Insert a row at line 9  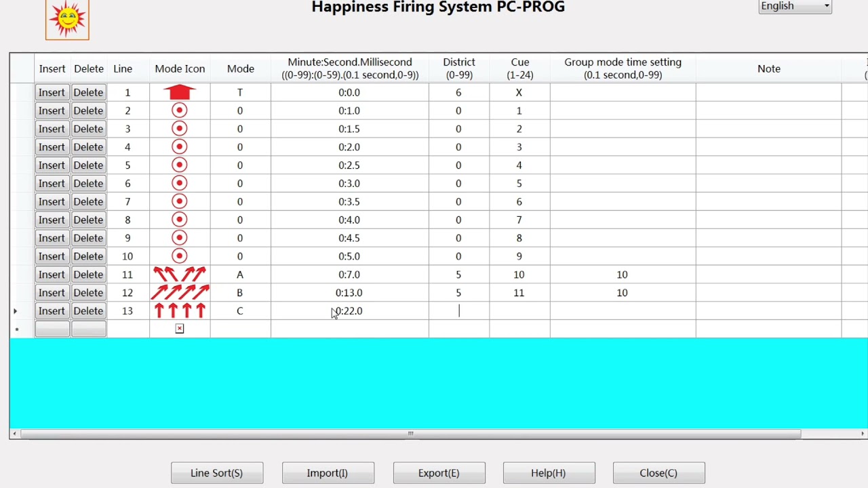click(52, 239)
